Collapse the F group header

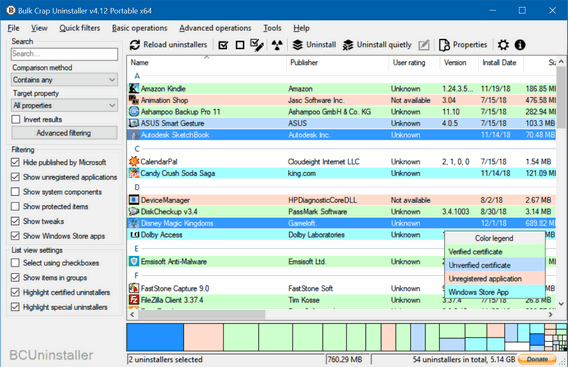click(137, 275)
